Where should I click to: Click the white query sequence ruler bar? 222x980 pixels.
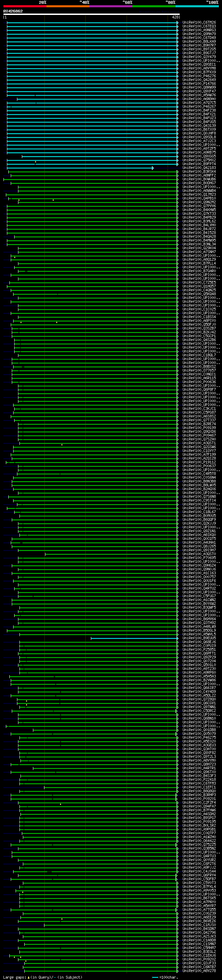click(x=92, y=15)
